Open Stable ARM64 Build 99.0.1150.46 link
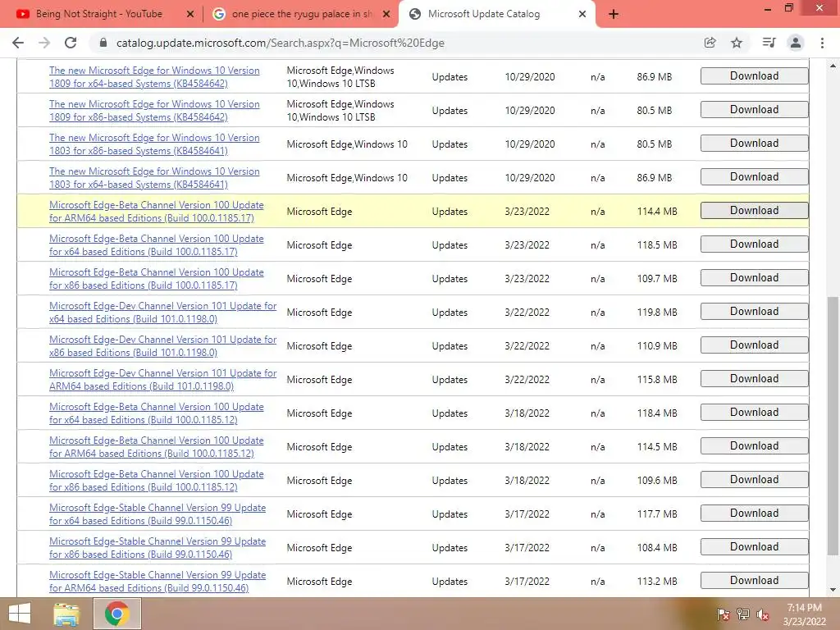Viewport: 840px width, 630px height. 157,582
